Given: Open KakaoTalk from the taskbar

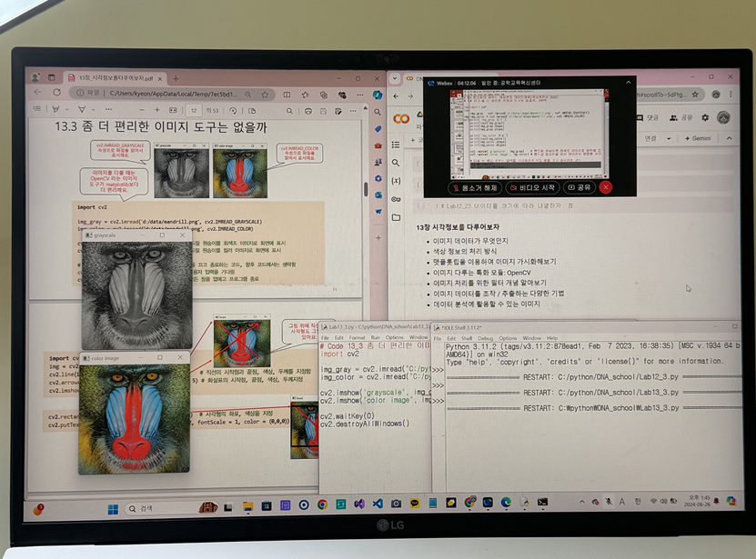Looking at the screenshot, I should coord(414,504).
